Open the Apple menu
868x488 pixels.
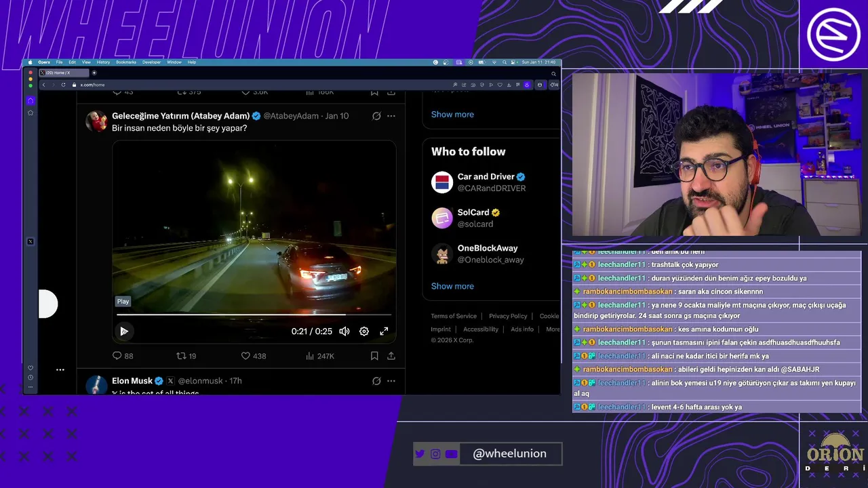[30, 62]
